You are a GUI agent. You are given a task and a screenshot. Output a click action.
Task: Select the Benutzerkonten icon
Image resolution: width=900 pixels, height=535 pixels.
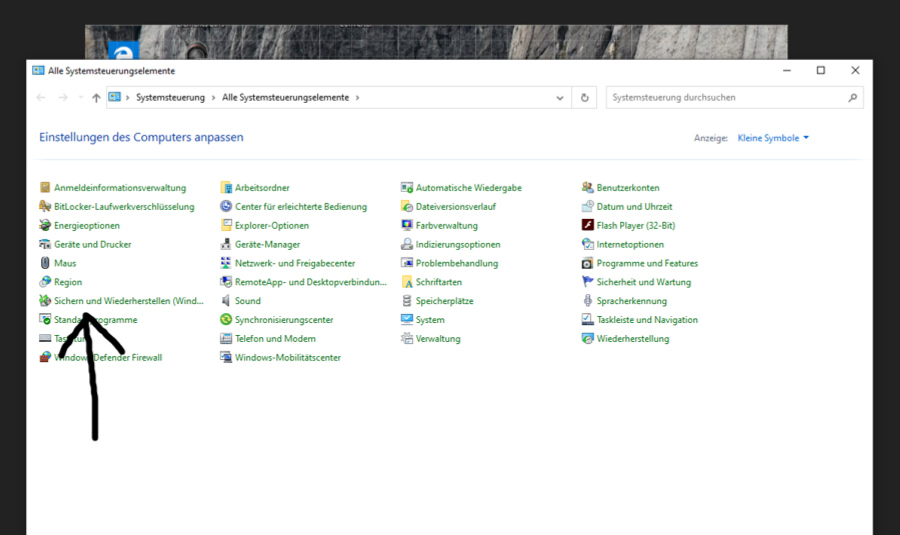click(x=588, y=188)
